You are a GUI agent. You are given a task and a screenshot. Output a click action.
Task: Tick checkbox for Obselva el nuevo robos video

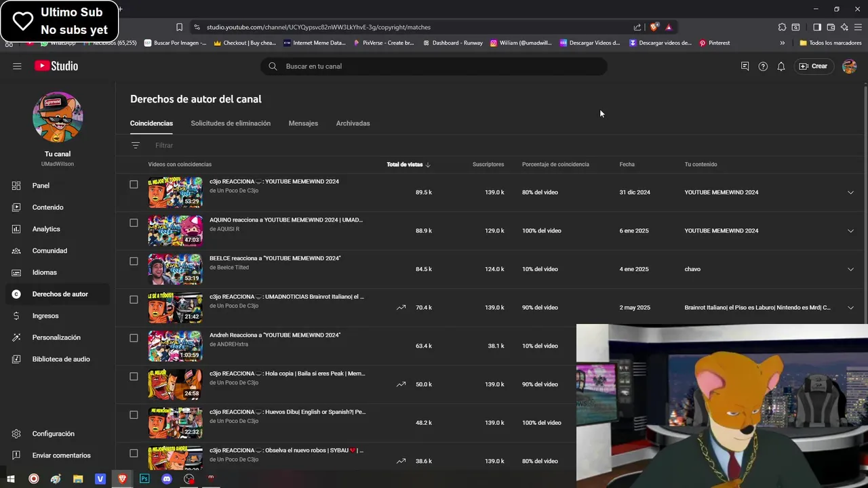[x=134, y=453]
